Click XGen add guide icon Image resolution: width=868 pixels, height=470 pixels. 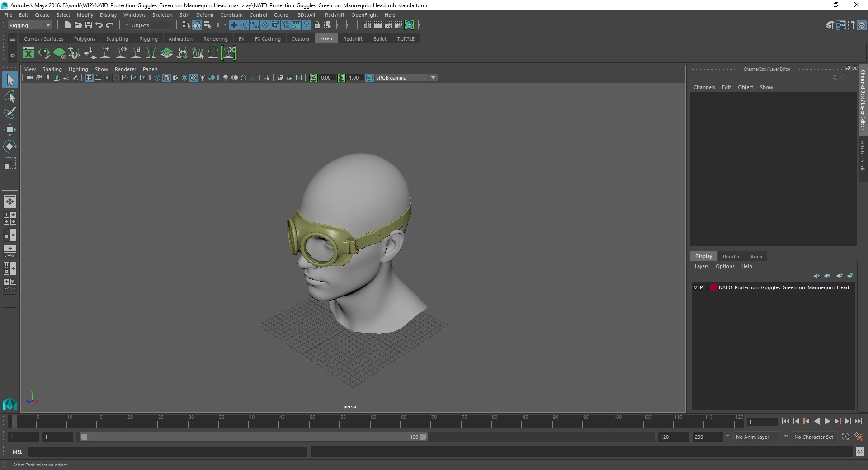click(105, 53)
